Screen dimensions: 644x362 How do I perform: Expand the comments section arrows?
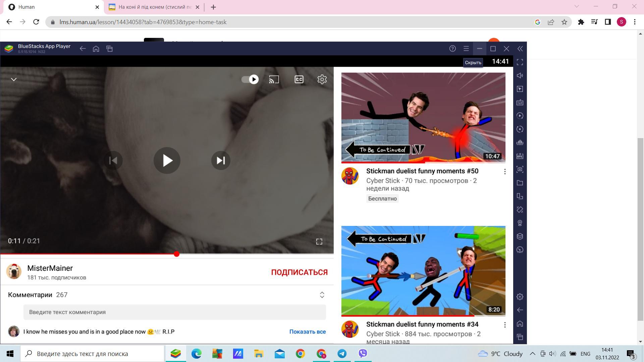[322, 295]
